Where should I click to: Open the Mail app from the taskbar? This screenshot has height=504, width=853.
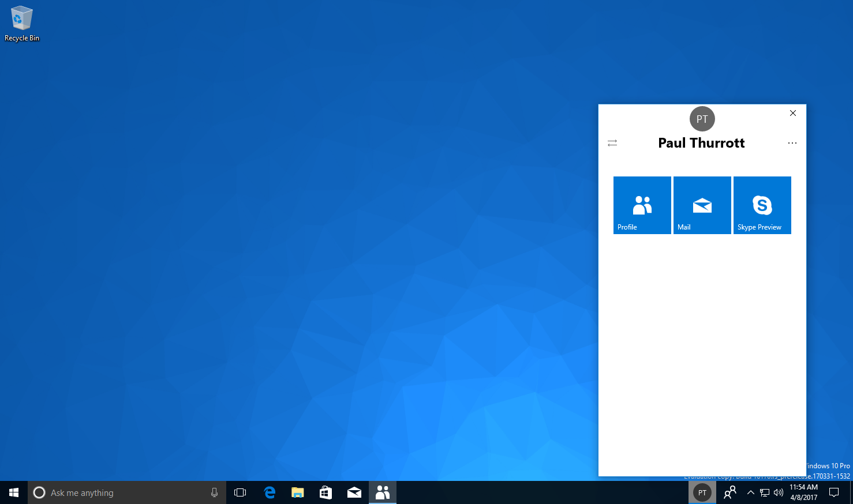click(x=354, y=492)
